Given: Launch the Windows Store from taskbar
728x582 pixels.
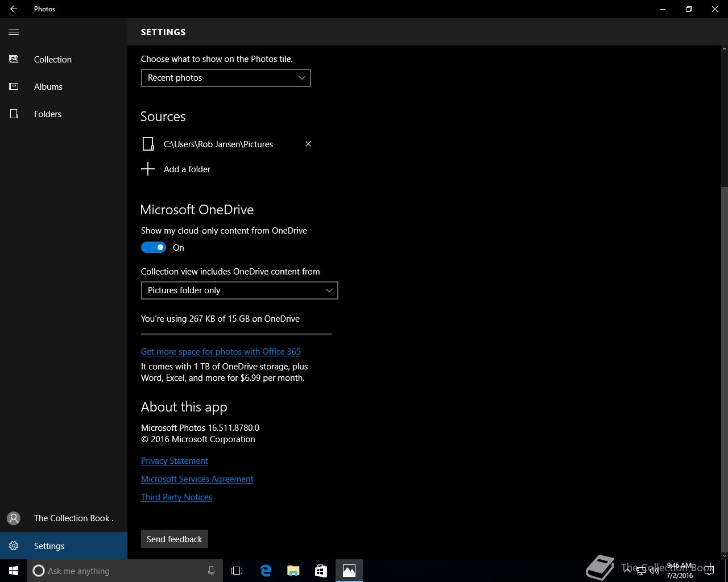Looking at the screenshot, I should click(x=321, y=571).
